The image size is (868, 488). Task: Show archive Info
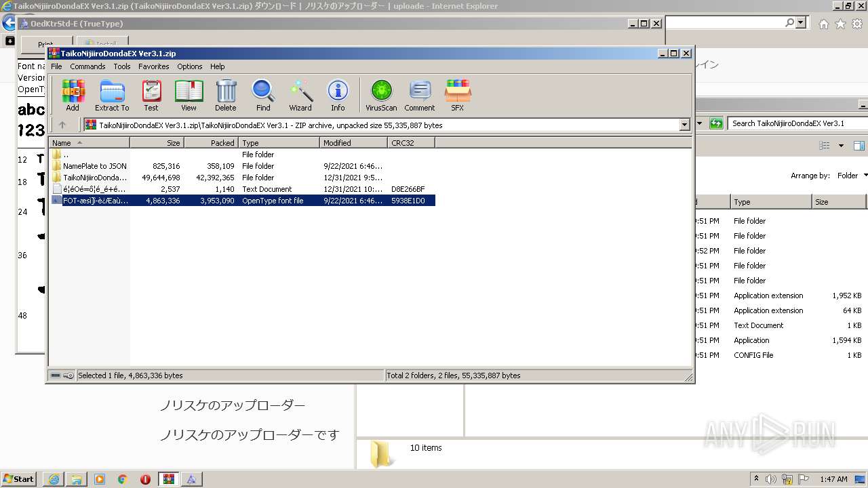pos(338,96)
